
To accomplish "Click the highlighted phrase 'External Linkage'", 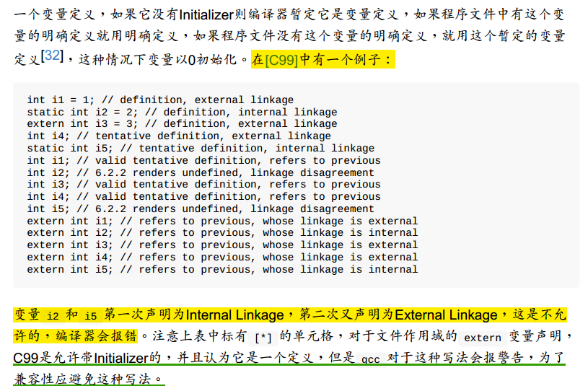I will pos(447,315).
